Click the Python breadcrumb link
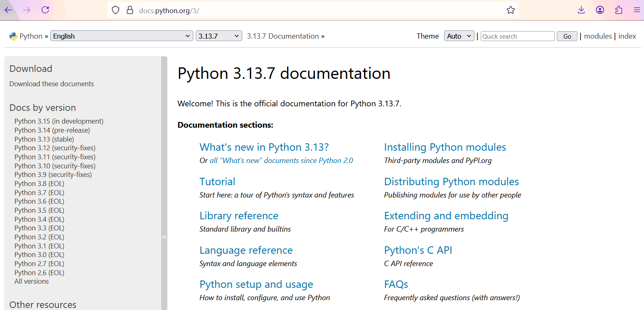This screenshot has width=644, height=310. pyautogui.click(x=31, y=36)
